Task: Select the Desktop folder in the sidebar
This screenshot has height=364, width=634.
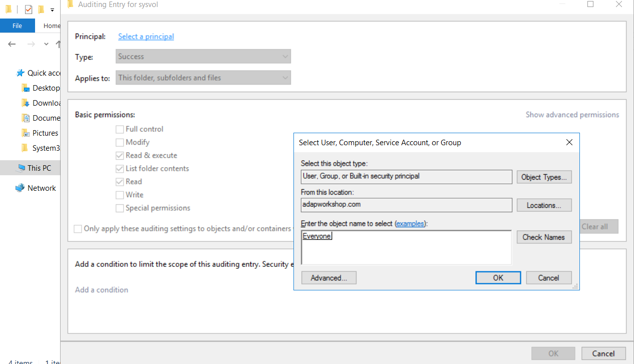Action: click(44, 88)
